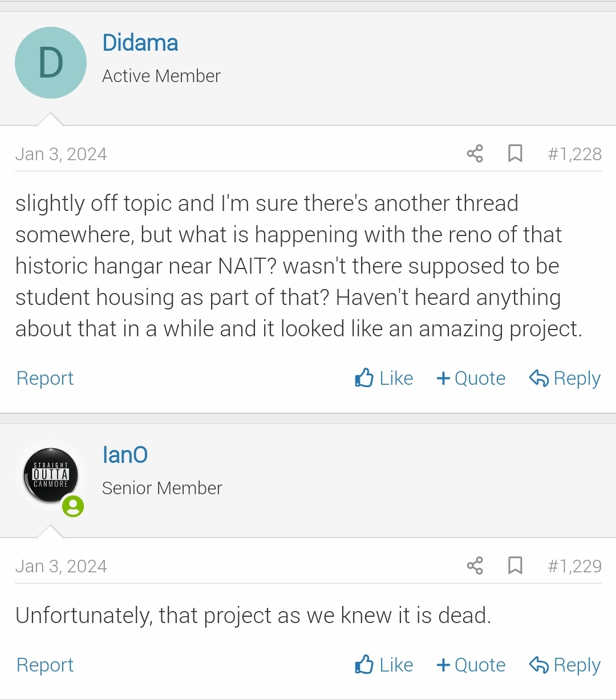Open IanO's profile via username

click(x=125, y=455)
